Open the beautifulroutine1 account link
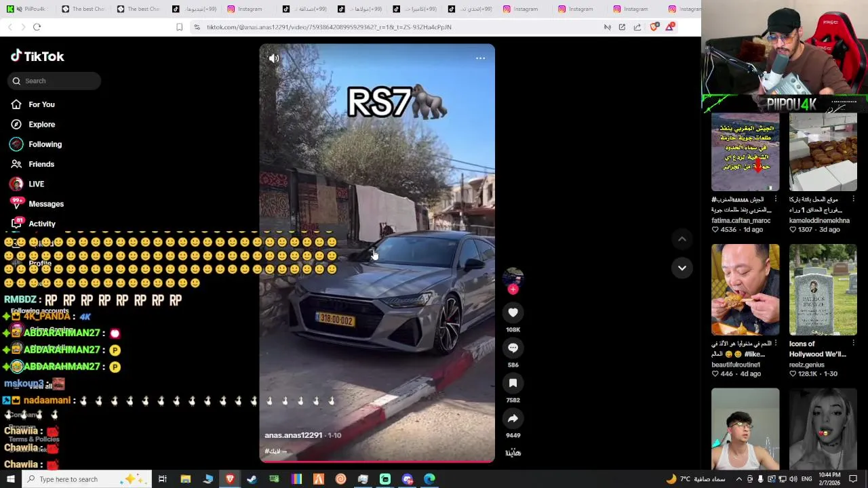Screen dimensions: 868x488 tap(736, 365)
